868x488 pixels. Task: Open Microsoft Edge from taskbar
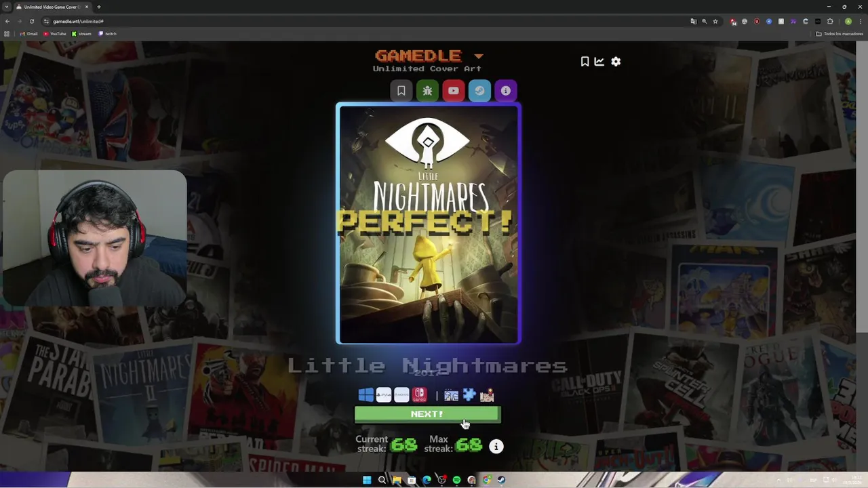click(427, 480)
